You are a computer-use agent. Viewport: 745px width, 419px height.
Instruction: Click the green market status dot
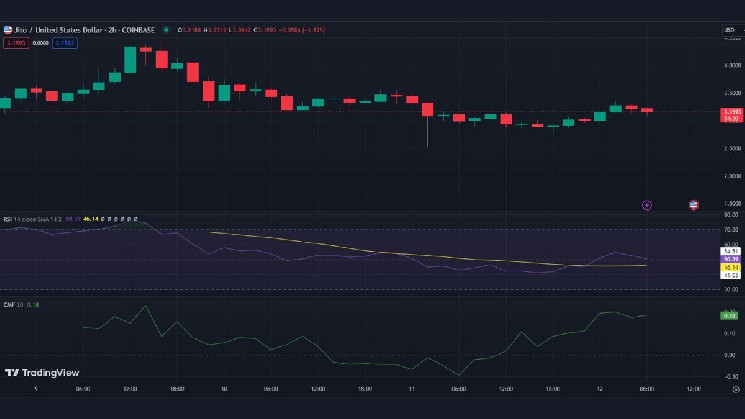tap(166, 30)
